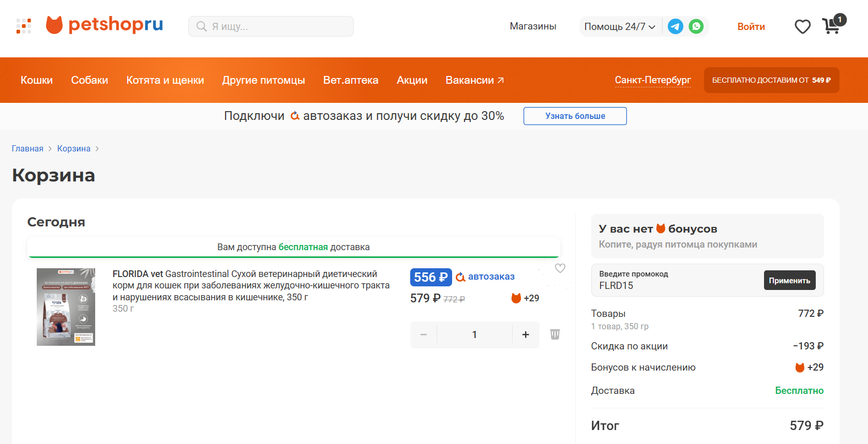This screenshot has width=868, height=444.
Task: Click the Корзина breadcrumb
Action: click(x=74, y=148)
